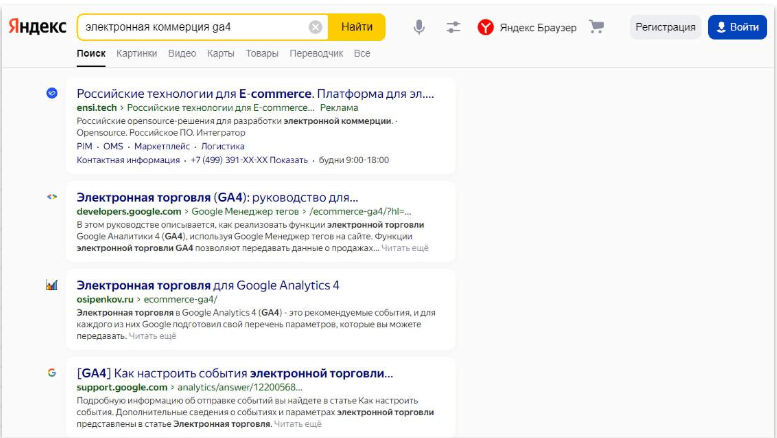Click the Реклама label
Image resolution: width=777 pixels, height=438 pixels.
pos(339,108)
